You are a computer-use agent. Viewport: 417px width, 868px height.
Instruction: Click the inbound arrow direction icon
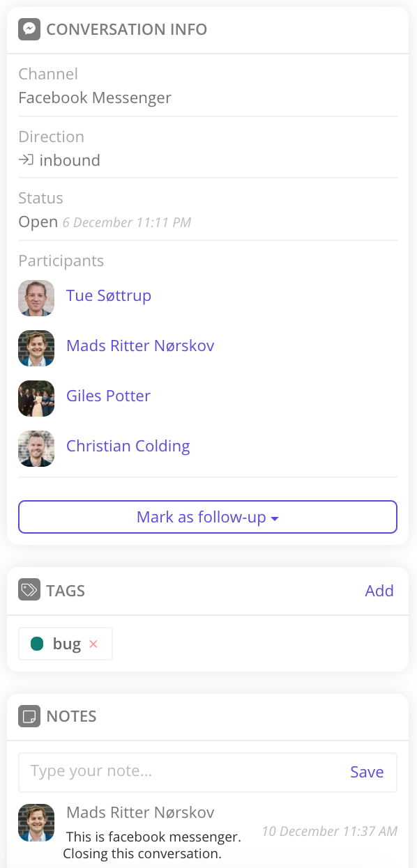click(x=26, y=160)
